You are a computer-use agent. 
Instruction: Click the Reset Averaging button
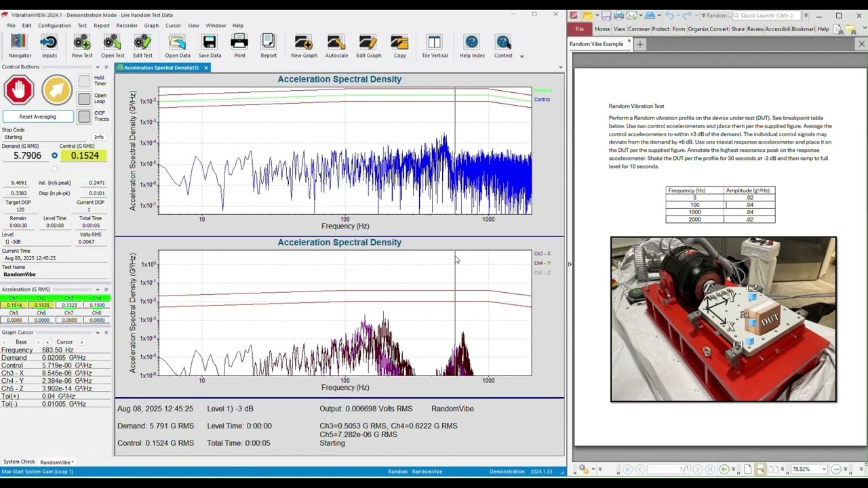click(37, 117)
